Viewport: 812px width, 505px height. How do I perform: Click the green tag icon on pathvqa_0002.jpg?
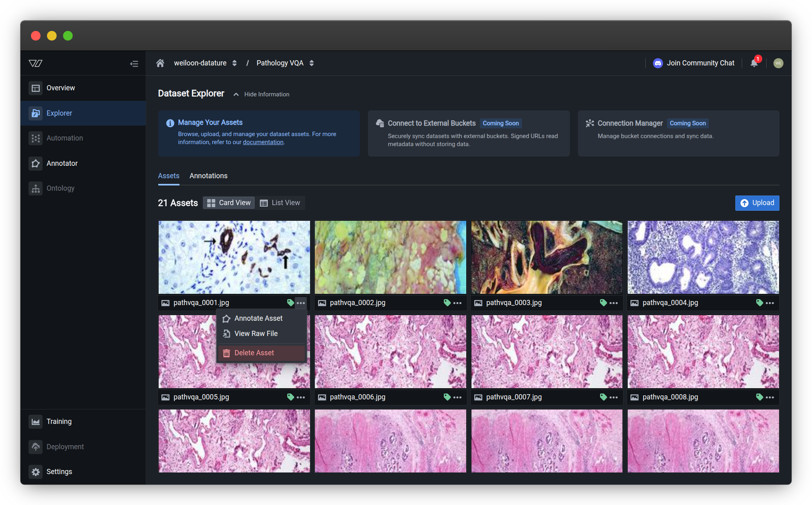click(x=447, y=303)
